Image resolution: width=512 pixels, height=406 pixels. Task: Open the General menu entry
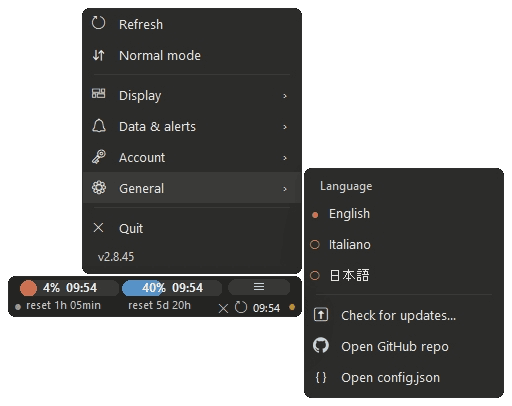[192, 188]
